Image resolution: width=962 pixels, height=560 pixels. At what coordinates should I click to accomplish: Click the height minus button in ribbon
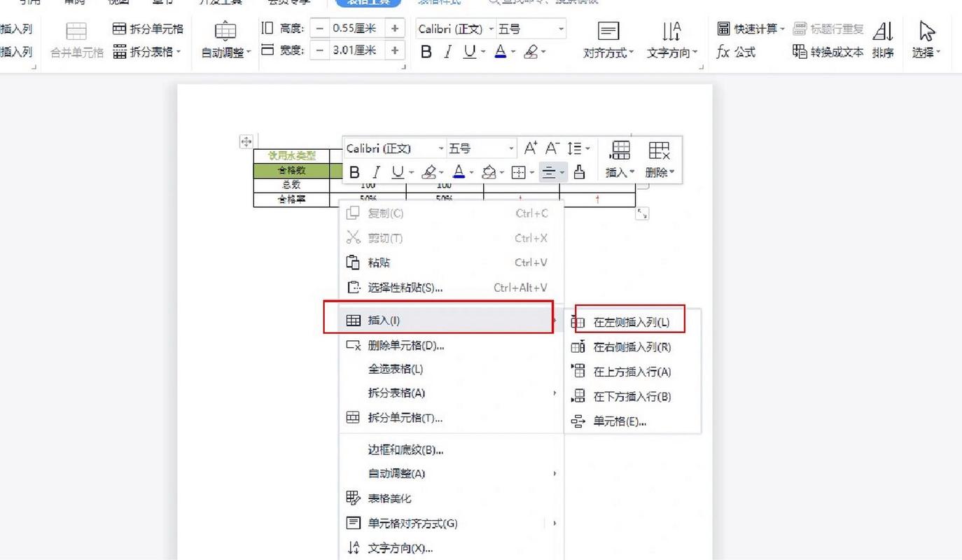click(319, 28)
